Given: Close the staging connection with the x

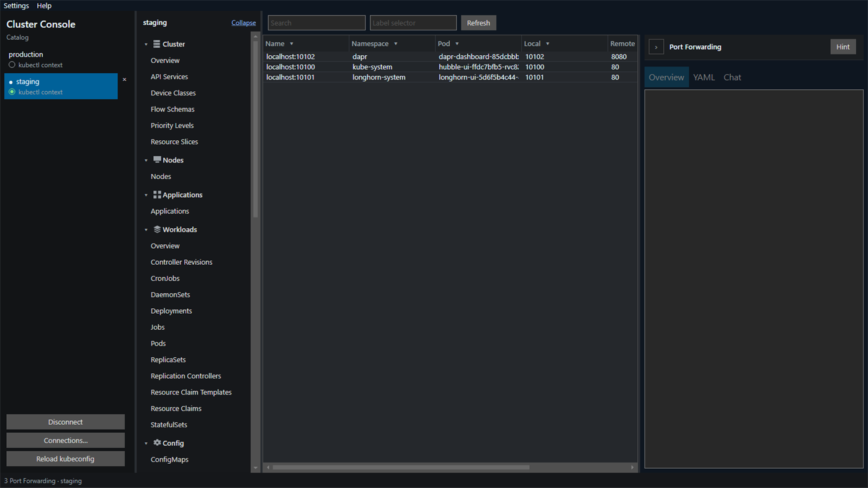Looking at the screenshot, I should click(124, 79).
